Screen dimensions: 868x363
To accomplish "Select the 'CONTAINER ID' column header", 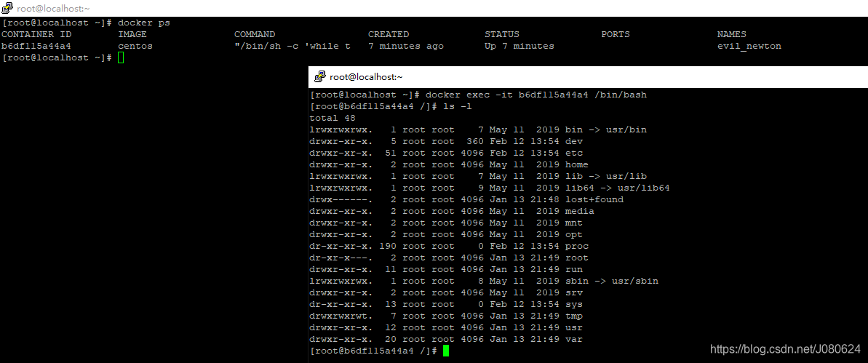I will click(36, 34).
